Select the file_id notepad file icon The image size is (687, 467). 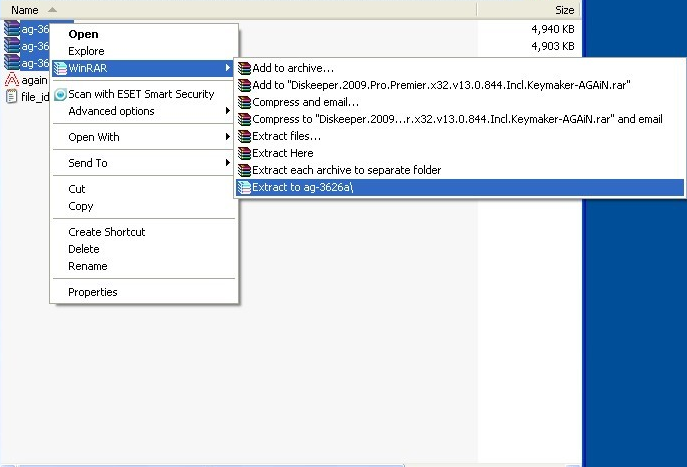pos(12,96)
